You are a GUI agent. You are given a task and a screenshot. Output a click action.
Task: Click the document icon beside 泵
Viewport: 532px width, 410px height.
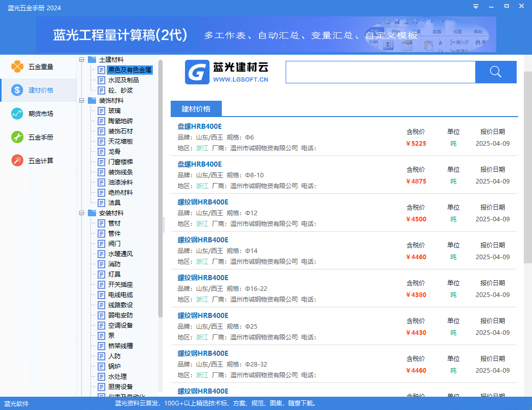[101, 336]
